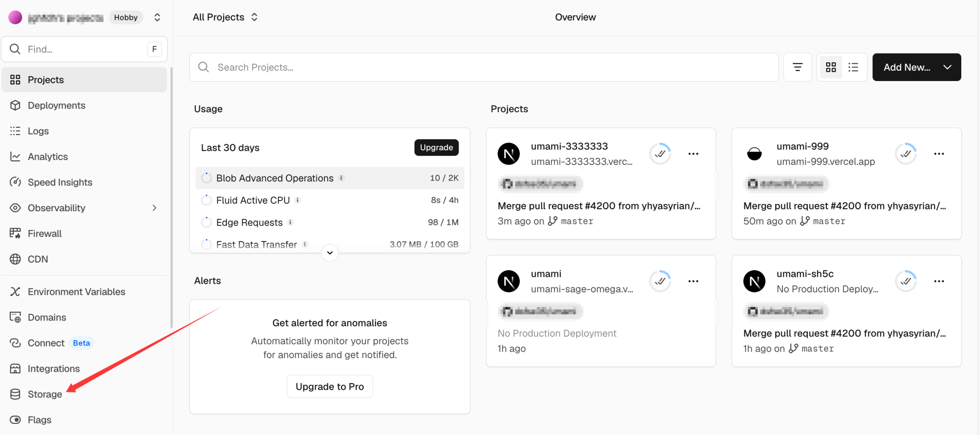Click the Integrations icon
The height and width of the screenshot is (435, 980).
pos(15,368)
